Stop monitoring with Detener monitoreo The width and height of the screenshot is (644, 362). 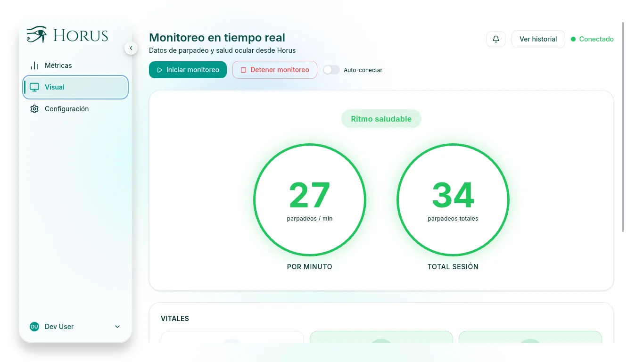[275, 70]
